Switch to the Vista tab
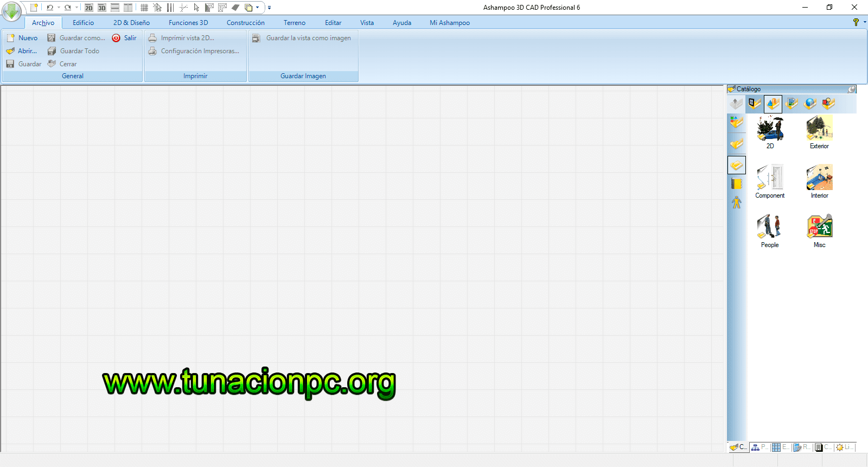 pyautogui.click(x=367, y=23)
